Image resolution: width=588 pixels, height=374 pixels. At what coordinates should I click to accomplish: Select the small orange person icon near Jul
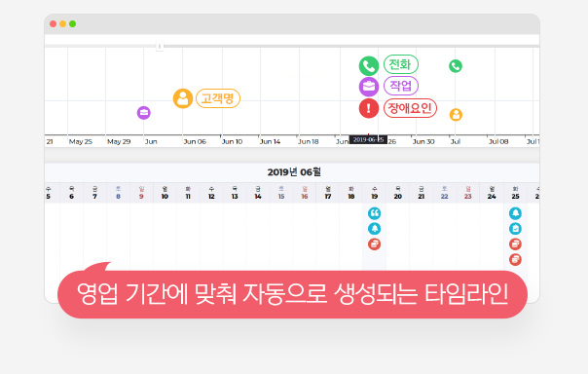point(456,115)
